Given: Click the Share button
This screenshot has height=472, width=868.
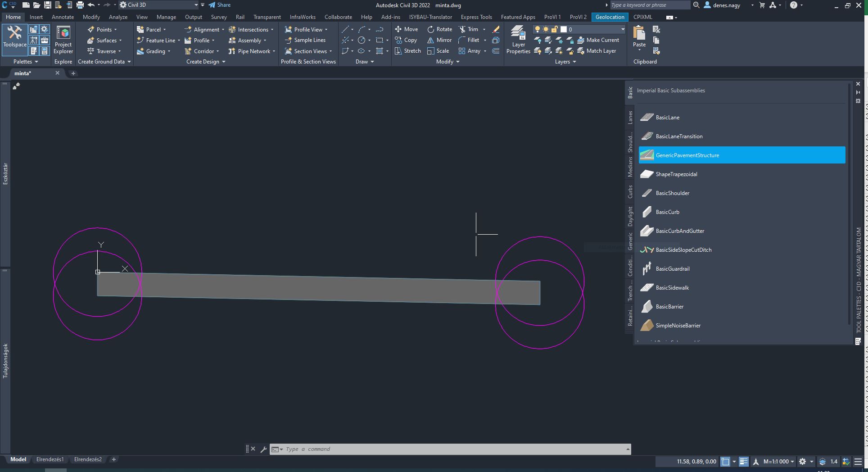Looking at the screenshot, I should pos(219,5).
